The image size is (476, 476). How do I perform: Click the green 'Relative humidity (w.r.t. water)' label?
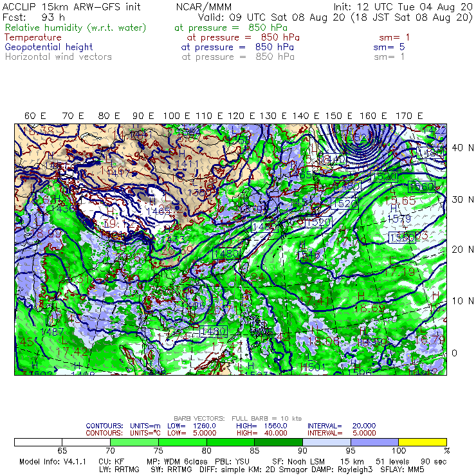click(76, 28)
